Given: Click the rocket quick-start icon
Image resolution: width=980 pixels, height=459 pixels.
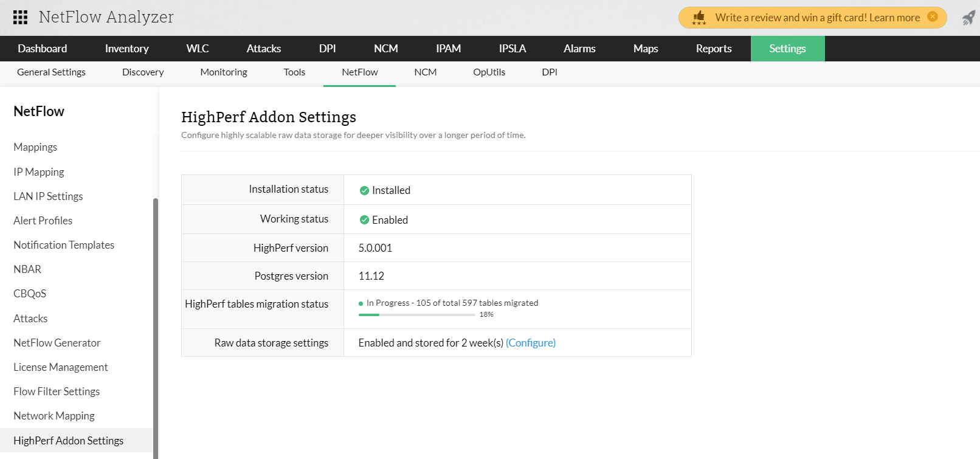Looking at the screenshot, I should [x=968, y=18].
